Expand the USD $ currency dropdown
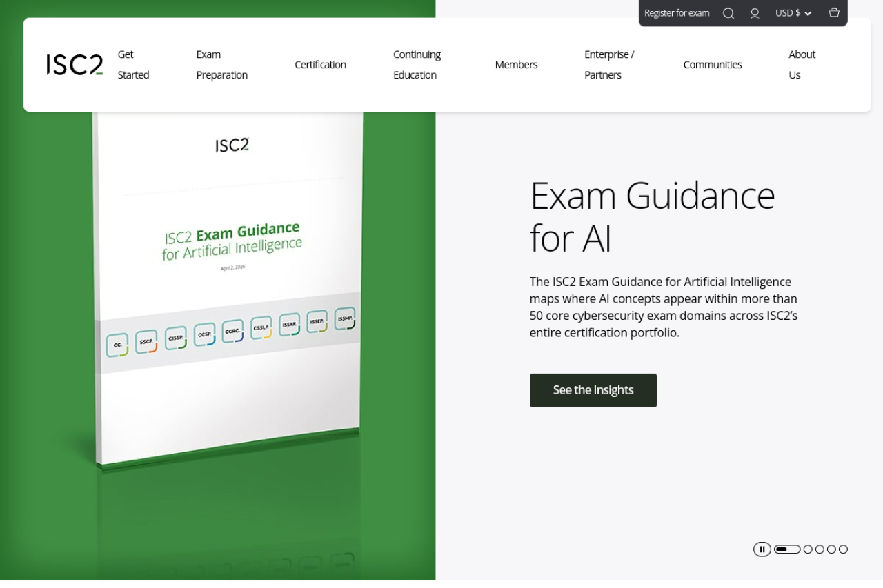The width and height of the screenshot is (883, 588). coord(793,13)
